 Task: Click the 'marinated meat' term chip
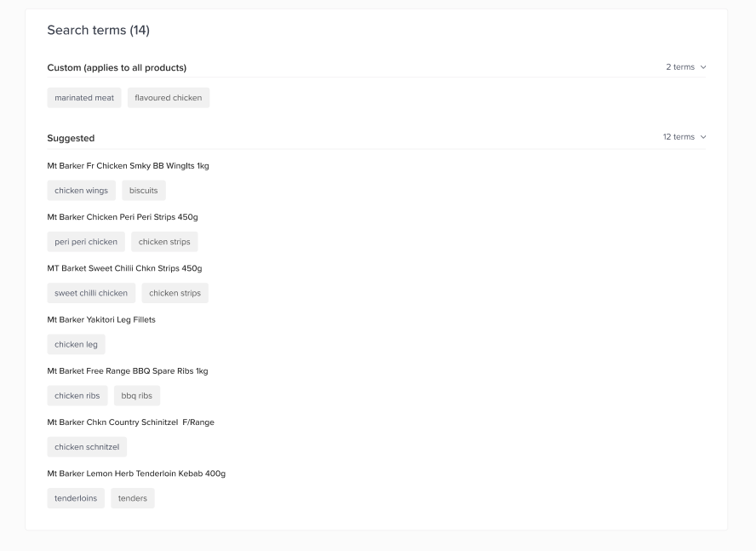tap(84, 98)
